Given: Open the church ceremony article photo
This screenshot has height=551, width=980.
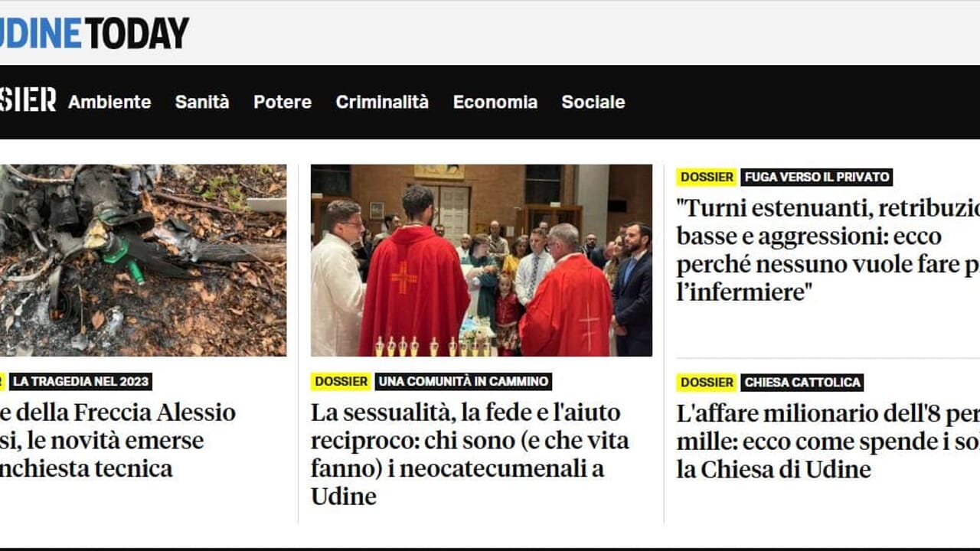Looking at the screenshot, I should (x=482, y=260).
